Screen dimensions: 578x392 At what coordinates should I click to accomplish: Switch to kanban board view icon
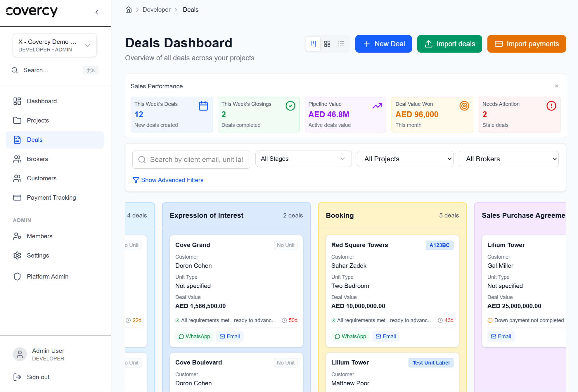tap(313, 44)
